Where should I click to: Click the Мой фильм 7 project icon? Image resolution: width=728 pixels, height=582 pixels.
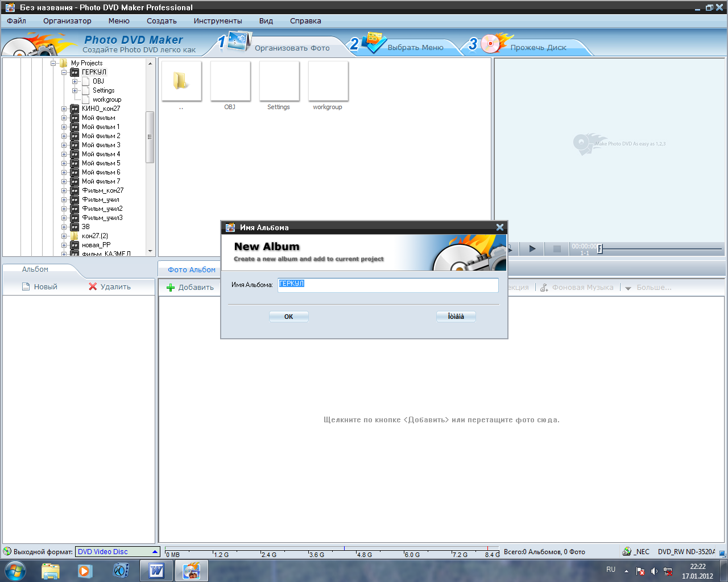tap(75, 181)
